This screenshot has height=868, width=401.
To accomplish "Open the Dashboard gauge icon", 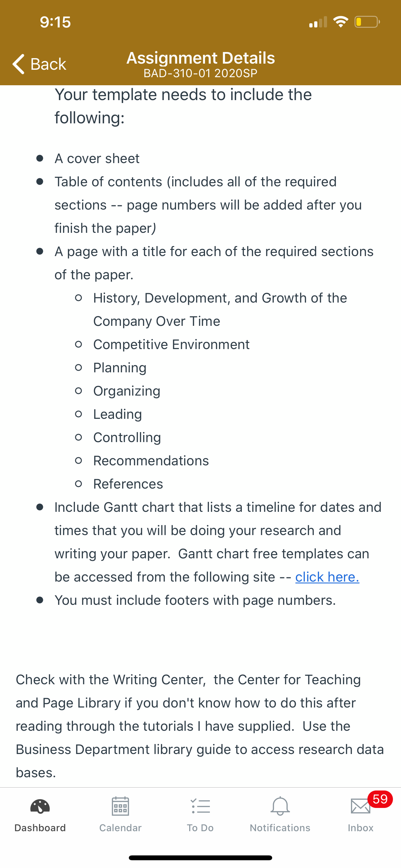I will [40, 807].
